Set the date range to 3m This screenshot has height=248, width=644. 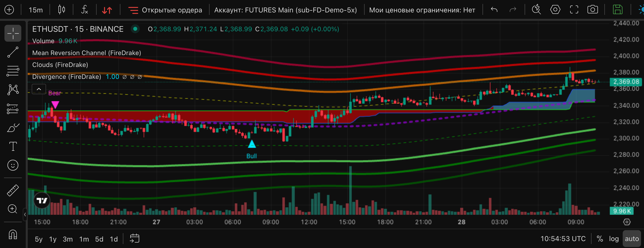68,239
